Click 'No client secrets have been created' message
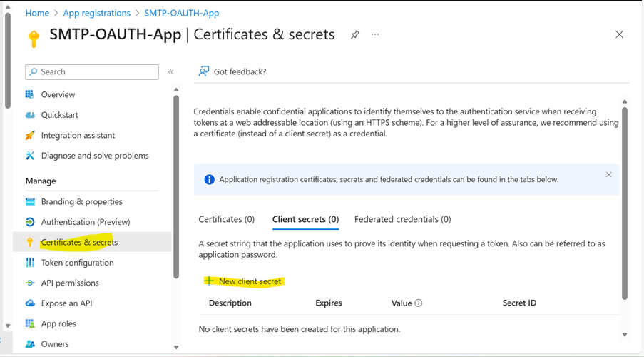Image resolution: width=644 pixels, height=357 pixels. point(300,329)
